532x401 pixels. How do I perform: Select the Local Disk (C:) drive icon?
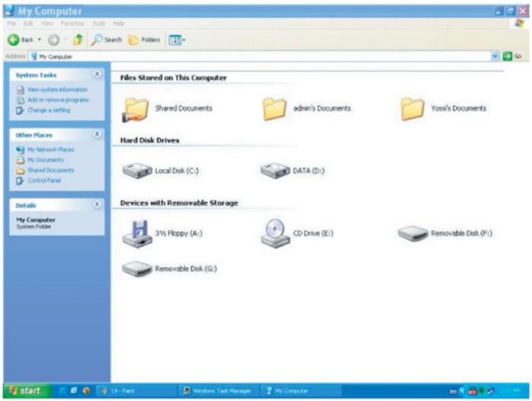point(137,170)
